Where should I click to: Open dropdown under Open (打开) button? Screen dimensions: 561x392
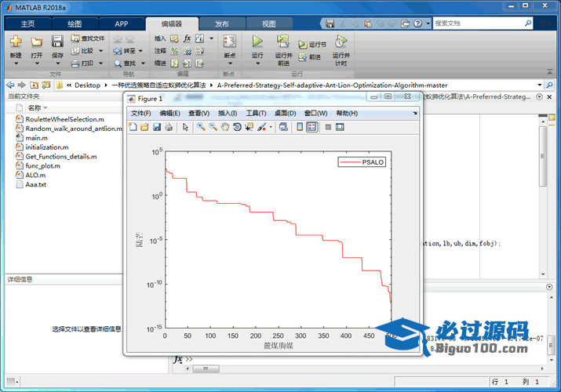click(x=37, y=64)
